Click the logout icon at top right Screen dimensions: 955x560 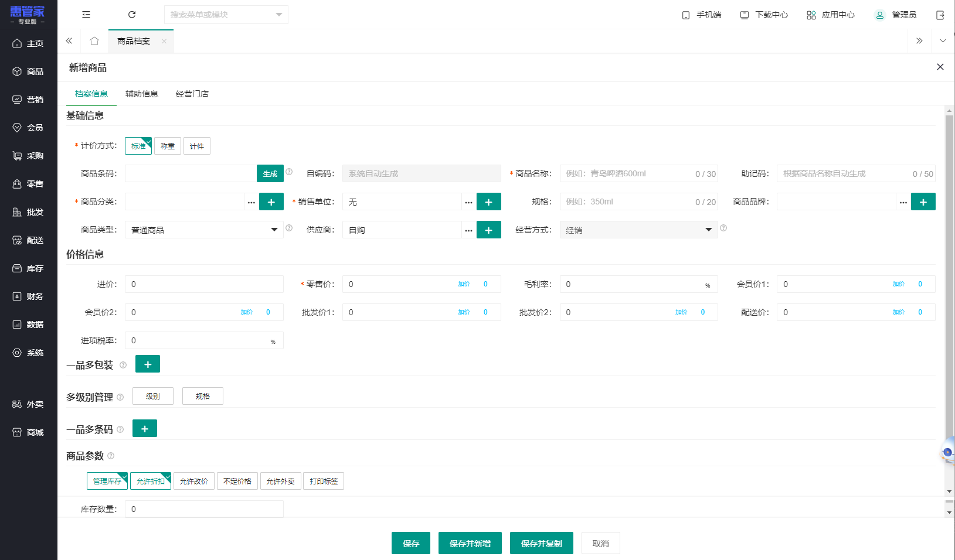(940, 15)
